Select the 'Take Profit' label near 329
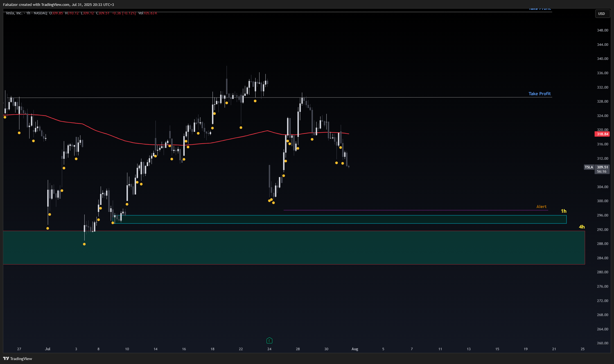Viewport: 614px width, 364px height. point(539,94)
